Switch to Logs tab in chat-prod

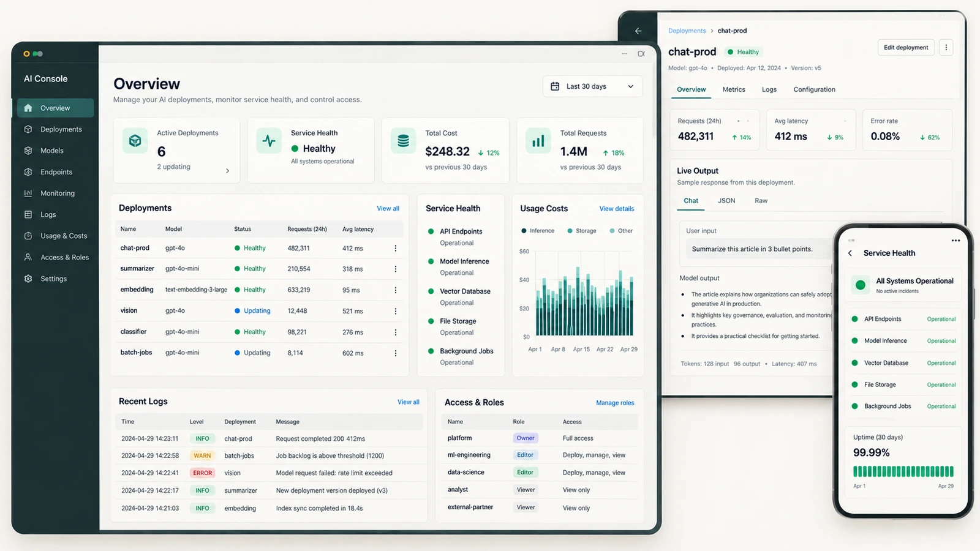coord(769,89)
